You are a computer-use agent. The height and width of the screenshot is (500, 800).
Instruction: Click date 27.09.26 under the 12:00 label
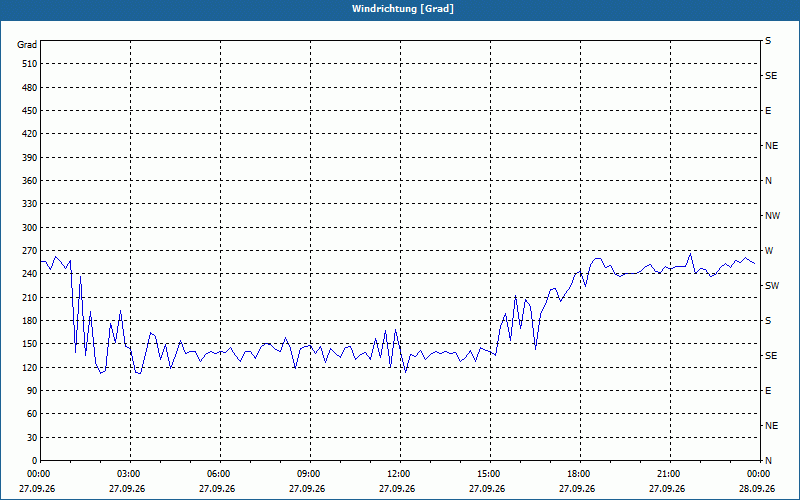click(x=397, y=489)
